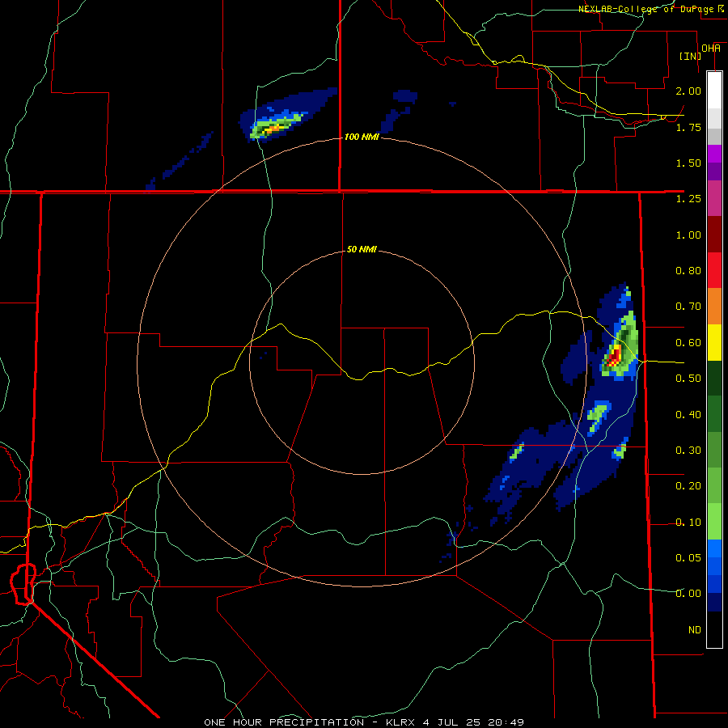Select the bright red legend swatch
Image resolution: width=728 pixels, height=728 pixels.
click(x=714, y=270)
